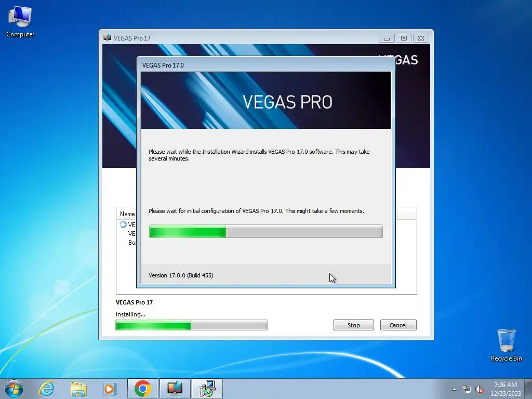Click the VEGAS PRO banner image

click(x=265, y=100)
